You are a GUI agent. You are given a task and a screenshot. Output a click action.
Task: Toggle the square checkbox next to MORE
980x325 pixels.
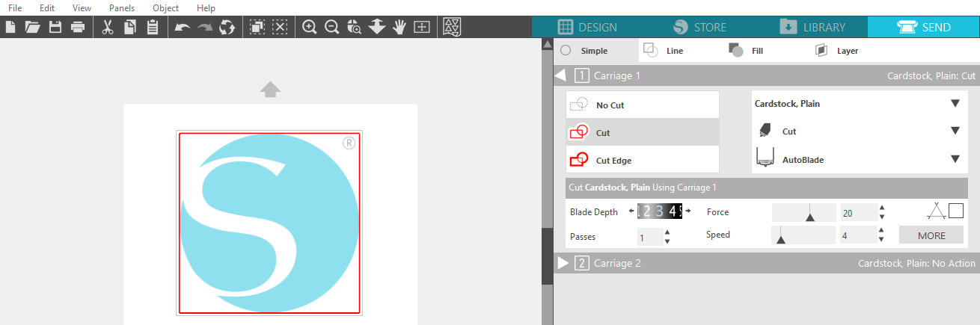pyautogui.click(x=955, y=211)
